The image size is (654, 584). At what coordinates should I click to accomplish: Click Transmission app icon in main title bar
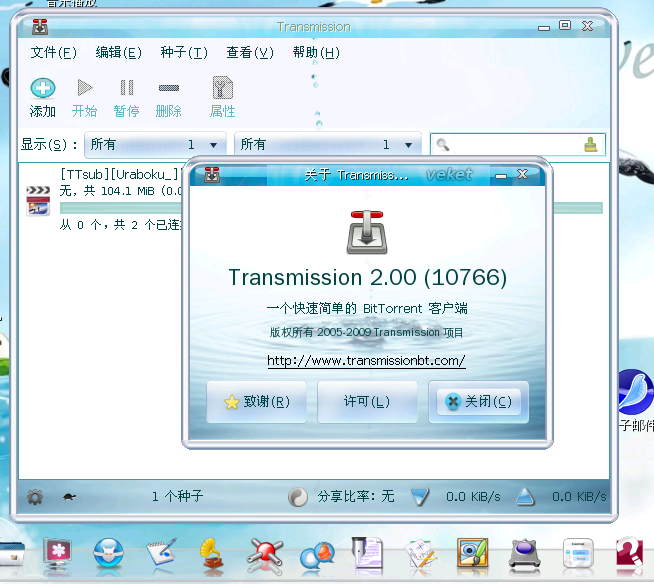point(40,27)
